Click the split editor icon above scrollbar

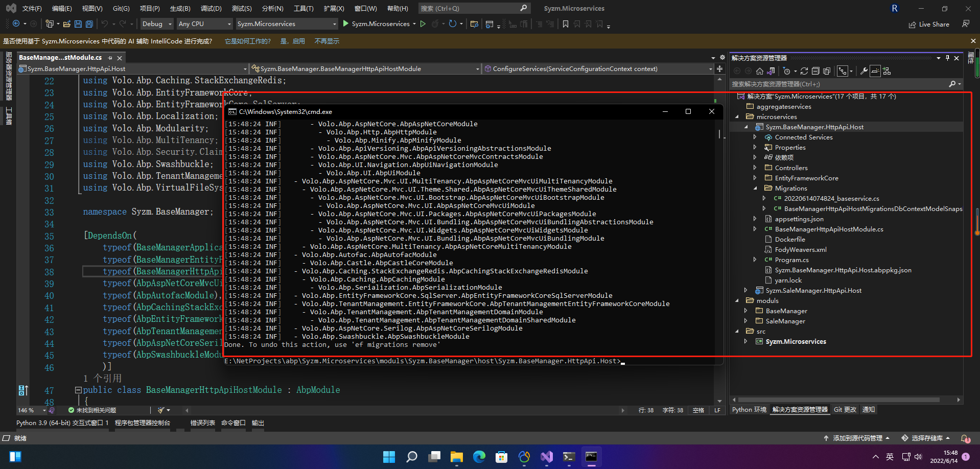click(x=719, y=68)
